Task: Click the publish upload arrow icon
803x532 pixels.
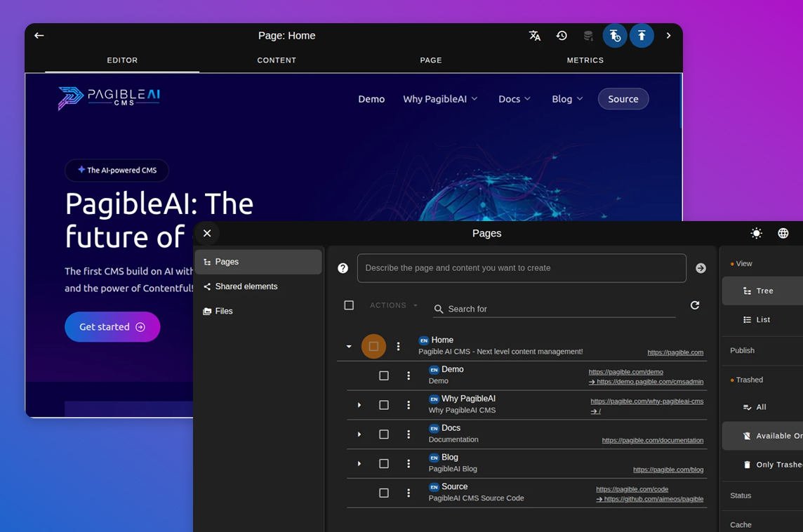Action: (x=642, y=36)
